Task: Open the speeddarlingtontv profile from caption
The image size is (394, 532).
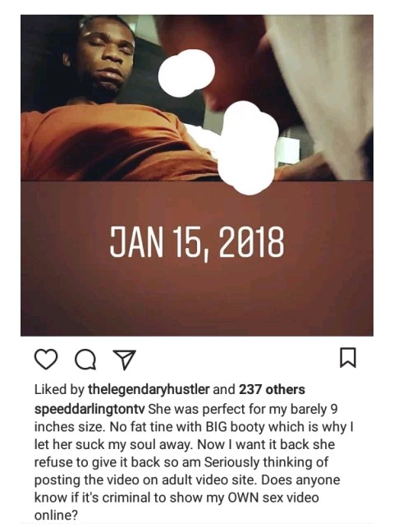Action: coord(89,409)
